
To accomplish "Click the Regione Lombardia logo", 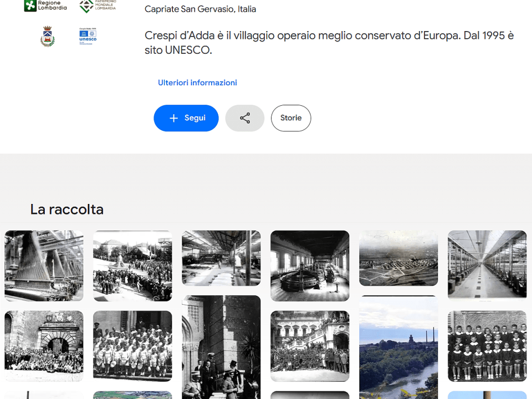I will [x=45, y=6].
